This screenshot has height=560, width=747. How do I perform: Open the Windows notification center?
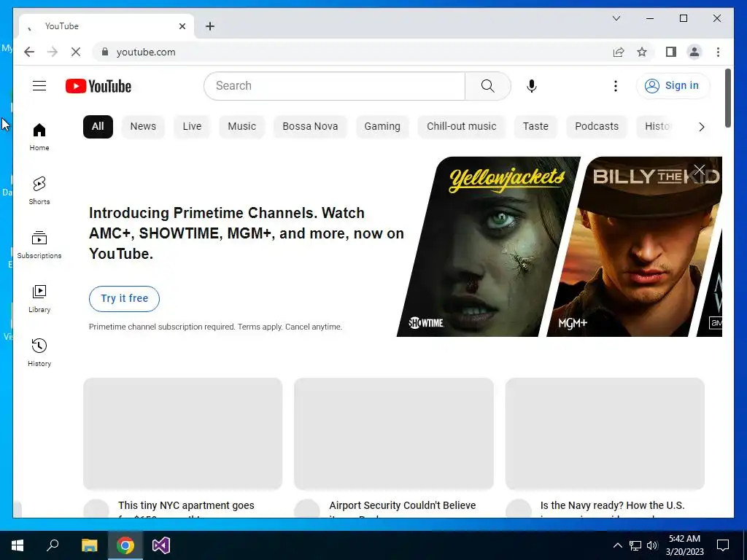(x=723, y=545)
